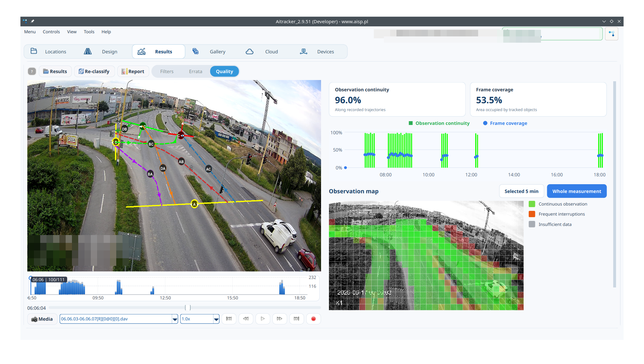644x364 pixels.
Task: Expand the media file dropdown arrow
Action: point(175,319)
